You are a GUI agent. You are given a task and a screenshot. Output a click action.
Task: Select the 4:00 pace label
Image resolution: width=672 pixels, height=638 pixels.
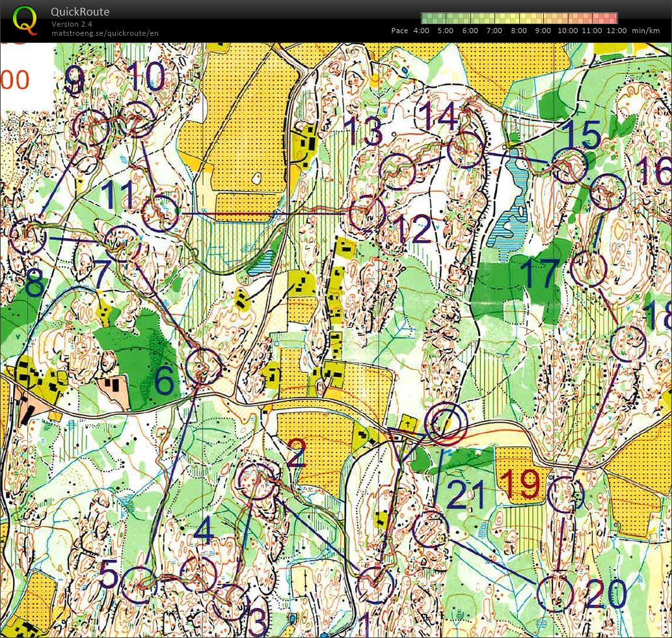(422, 31)
